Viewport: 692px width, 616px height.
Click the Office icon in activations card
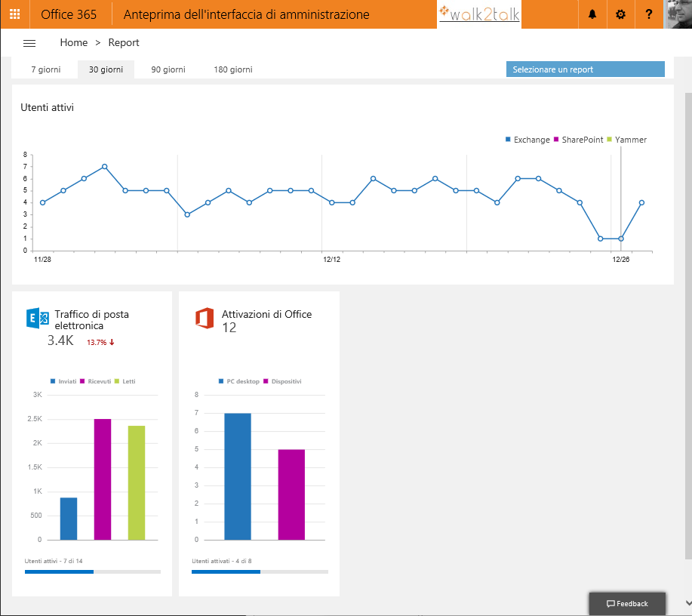(205, 318)
